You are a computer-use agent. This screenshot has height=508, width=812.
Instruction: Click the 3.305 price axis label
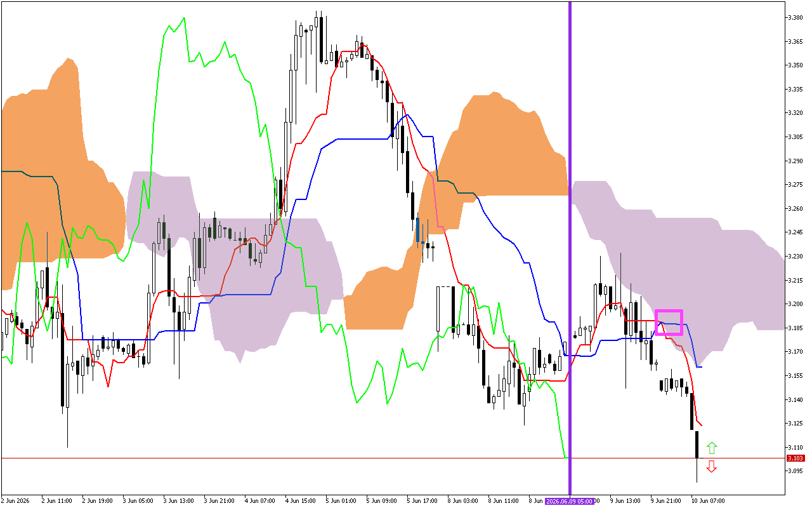795,137
